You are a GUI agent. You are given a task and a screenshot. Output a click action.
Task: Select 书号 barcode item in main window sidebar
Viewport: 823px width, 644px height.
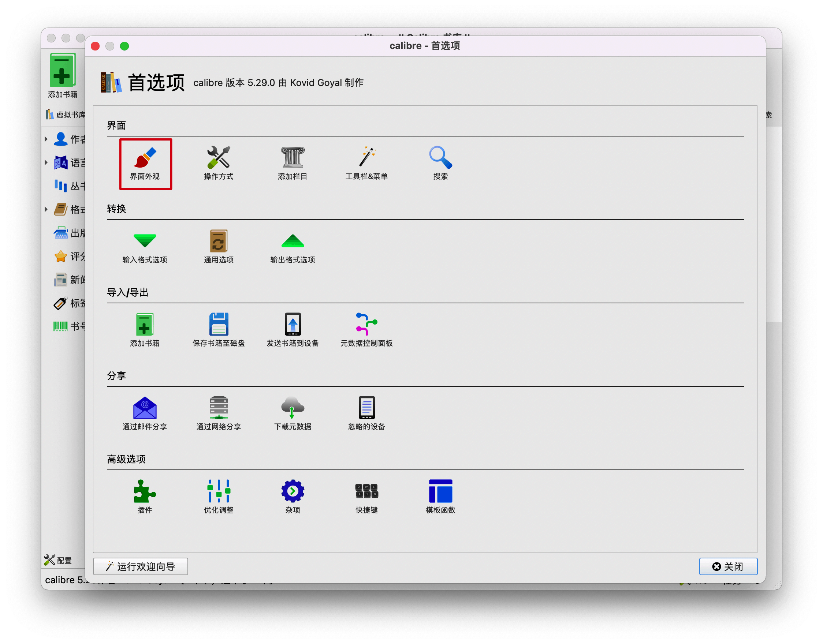point(70,326)
